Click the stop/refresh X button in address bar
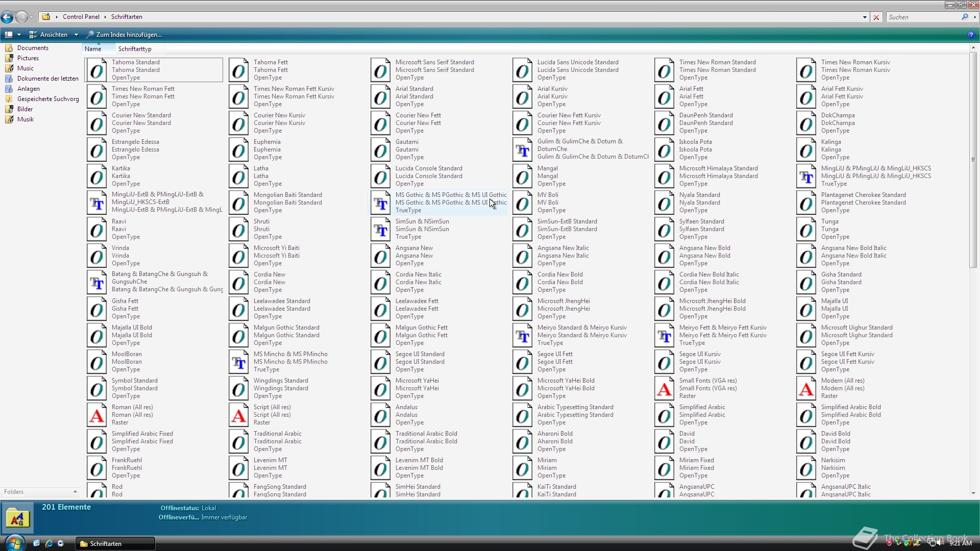This screenshot has width=980, height=551. (876, 17)
